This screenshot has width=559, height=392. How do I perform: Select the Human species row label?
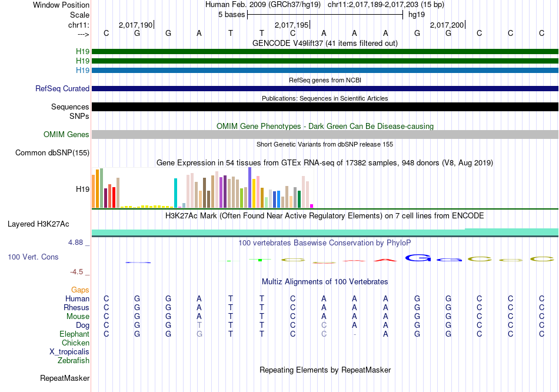[77, 298]
